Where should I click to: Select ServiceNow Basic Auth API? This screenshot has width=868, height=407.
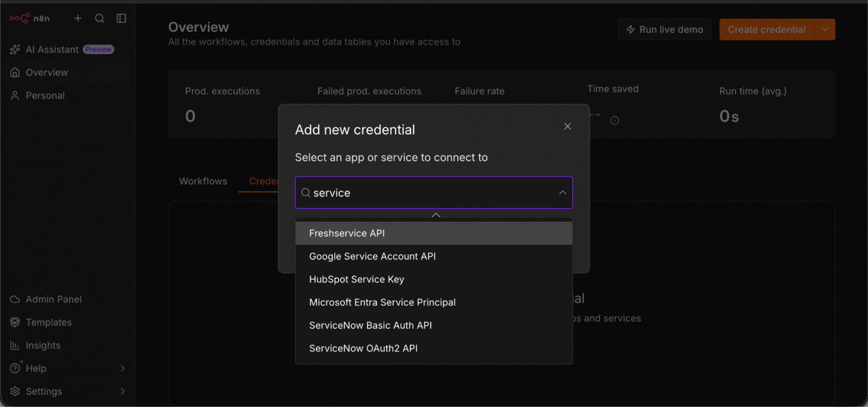point(434,325)
